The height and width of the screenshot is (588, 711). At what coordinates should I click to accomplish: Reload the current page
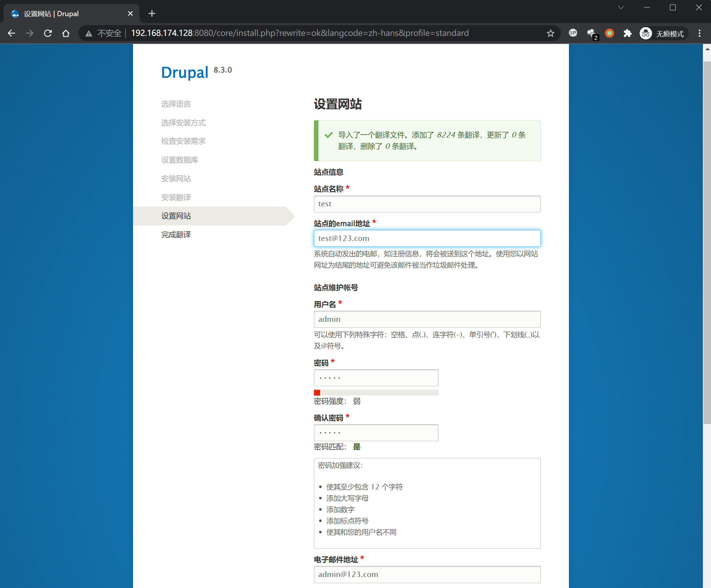(x=48, y=33)
